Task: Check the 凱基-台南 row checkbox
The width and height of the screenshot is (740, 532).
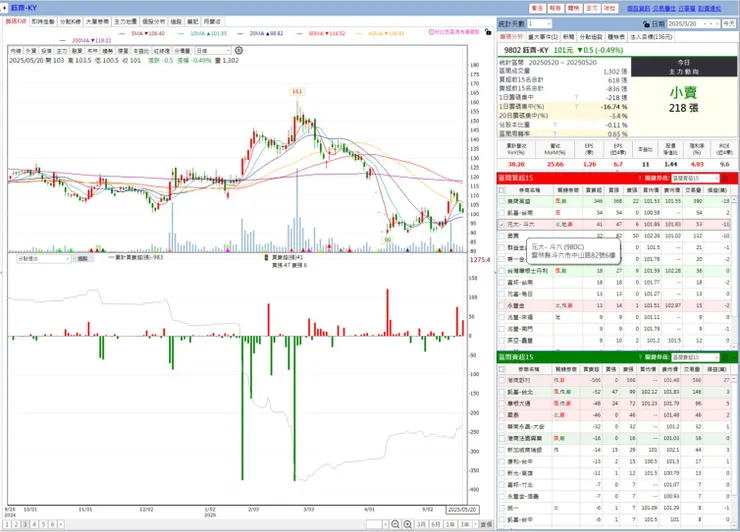Action: tap(501, 213)
